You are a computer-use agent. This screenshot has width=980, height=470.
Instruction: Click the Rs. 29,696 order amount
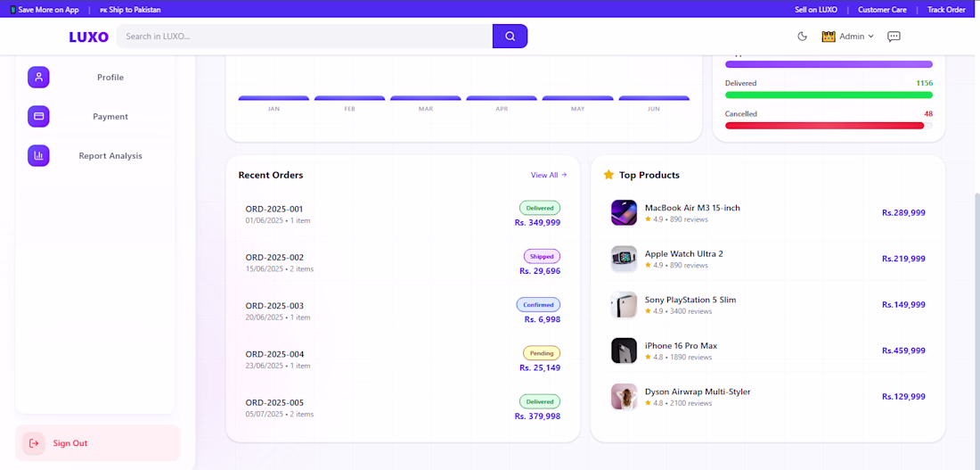[540, 271]
